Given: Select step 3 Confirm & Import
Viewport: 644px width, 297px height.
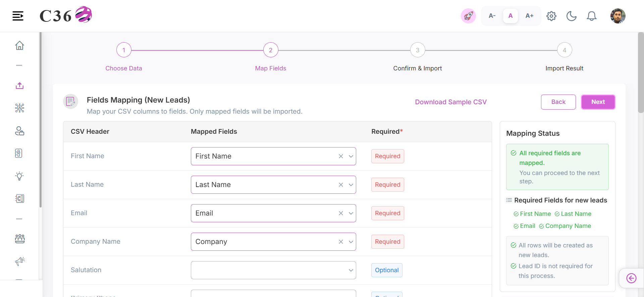Looking at the screenshot, I should [x=418, y=50].
